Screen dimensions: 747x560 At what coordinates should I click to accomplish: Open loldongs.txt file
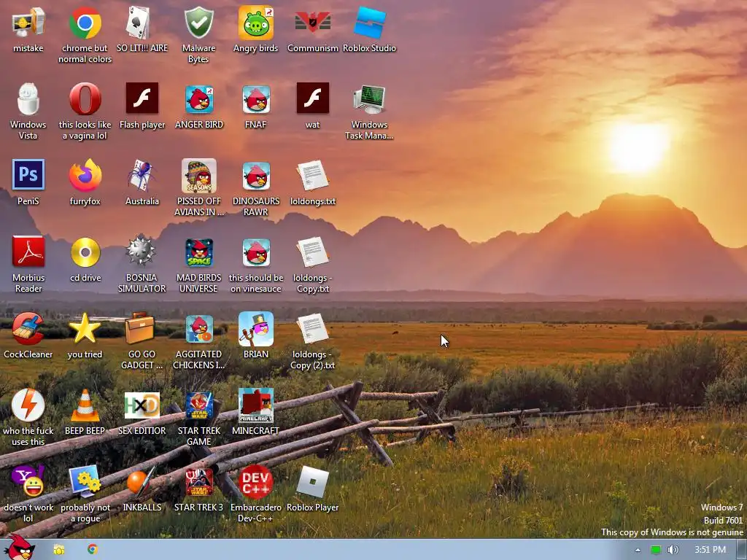pyautogui.click(x=312, y=176)
